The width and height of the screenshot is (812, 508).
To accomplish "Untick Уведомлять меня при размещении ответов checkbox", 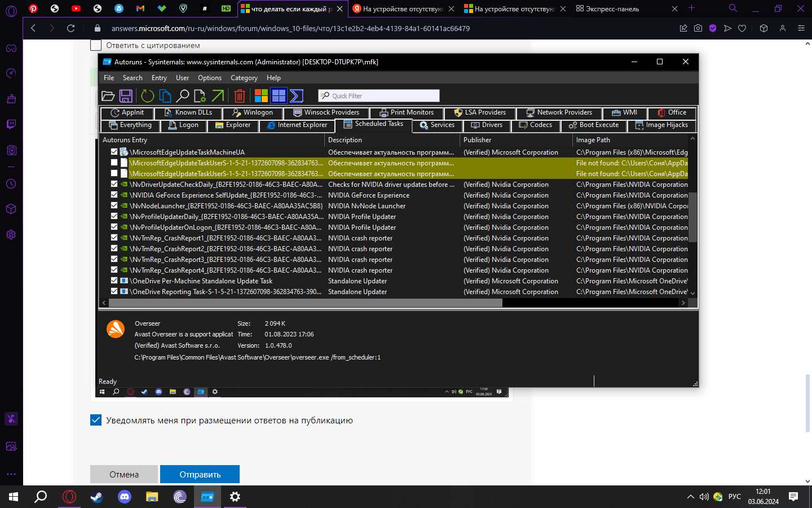I will click(x=96, y=420).
